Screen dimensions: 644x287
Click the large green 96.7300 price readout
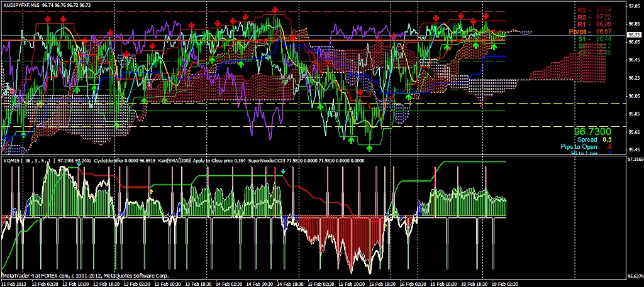[592, 132]
